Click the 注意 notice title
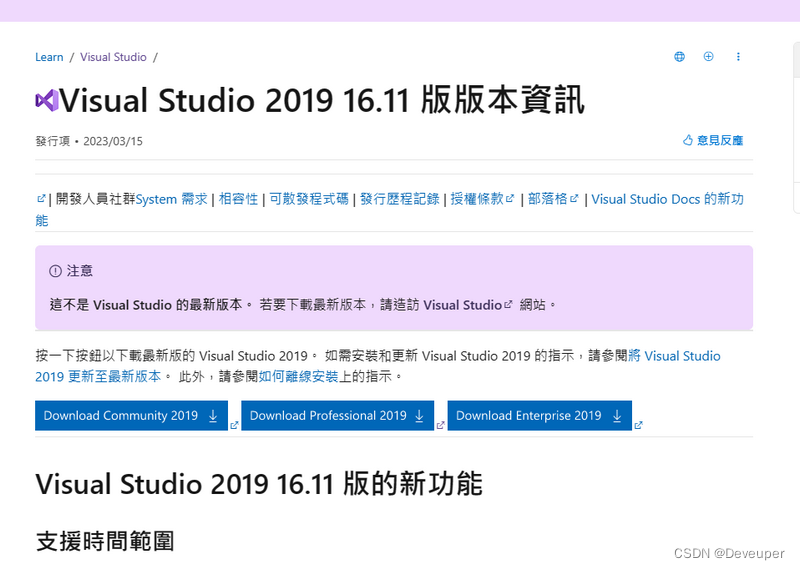This screenshot has height=570, width=800. (80, 271)
